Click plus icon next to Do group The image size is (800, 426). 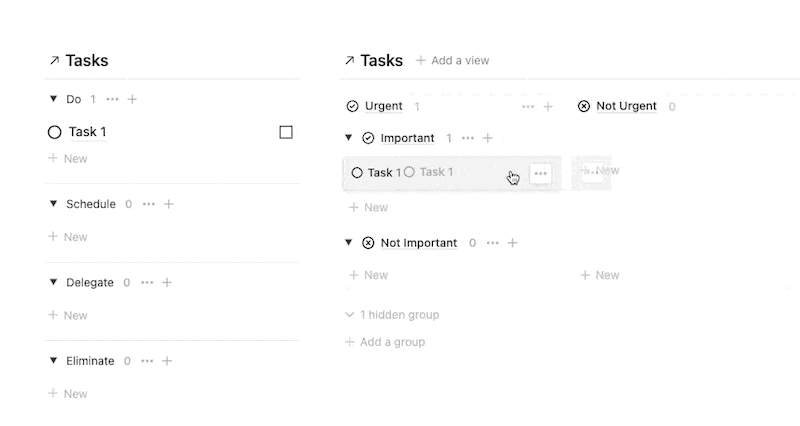[x=132, y=99]
